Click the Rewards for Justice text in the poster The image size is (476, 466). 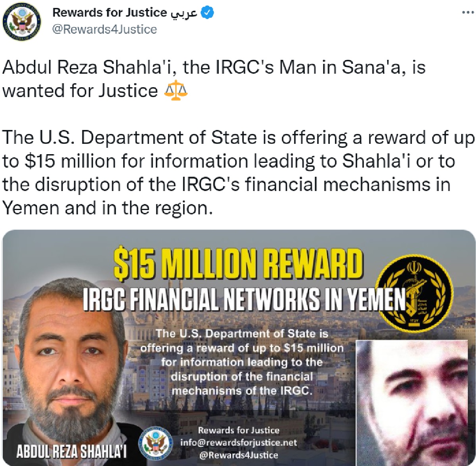(x=238, y=430)
